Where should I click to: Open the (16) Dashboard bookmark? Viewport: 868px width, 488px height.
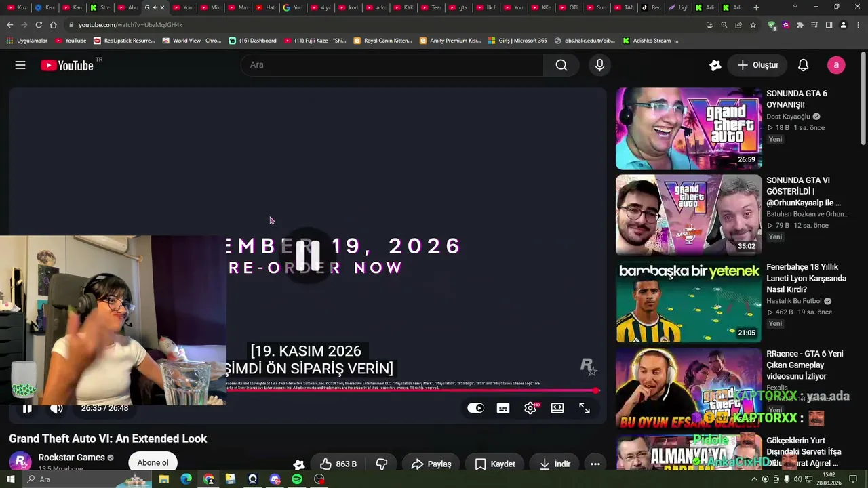253,41
